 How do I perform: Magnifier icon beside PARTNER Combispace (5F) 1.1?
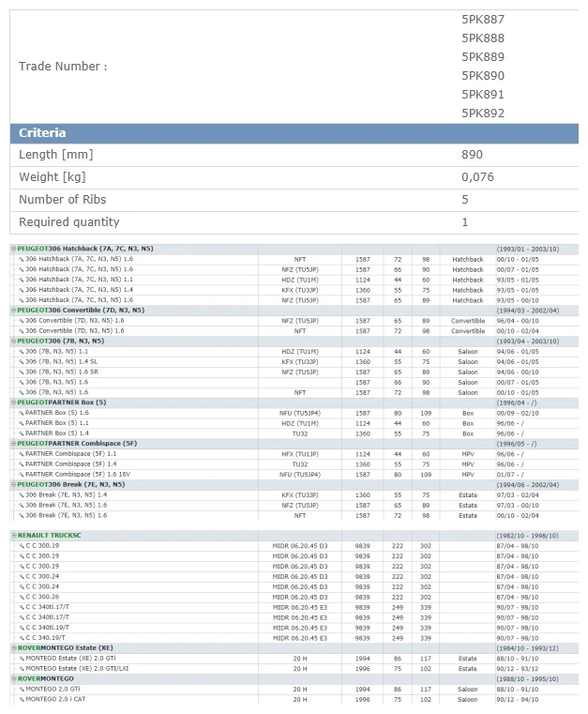coord(21,454)
